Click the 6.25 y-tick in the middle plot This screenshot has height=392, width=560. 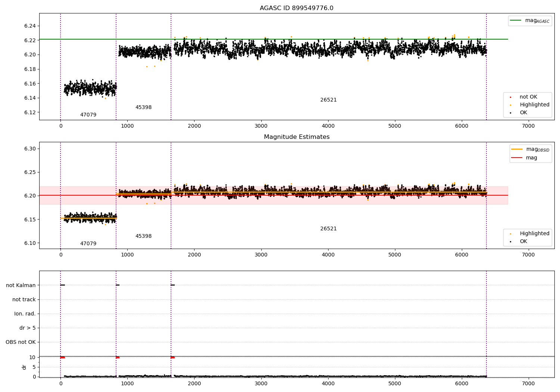pyautogui.click(x=30, y=172)
